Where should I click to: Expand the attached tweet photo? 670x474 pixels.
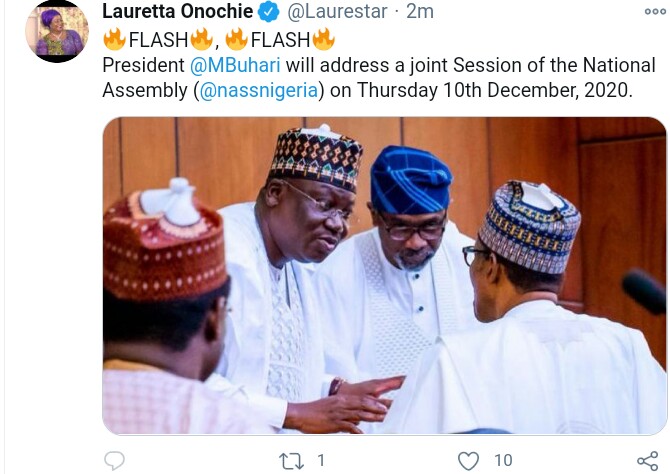point(385,275)
